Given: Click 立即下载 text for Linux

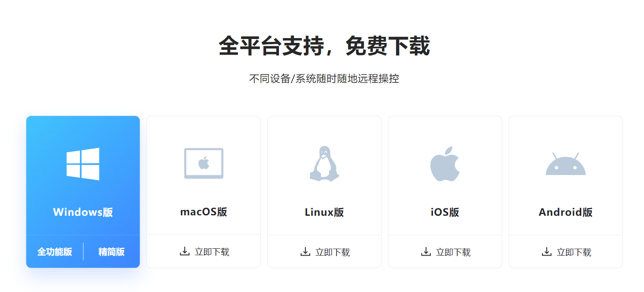Looking at the screenshot, I should coord(333,252).
